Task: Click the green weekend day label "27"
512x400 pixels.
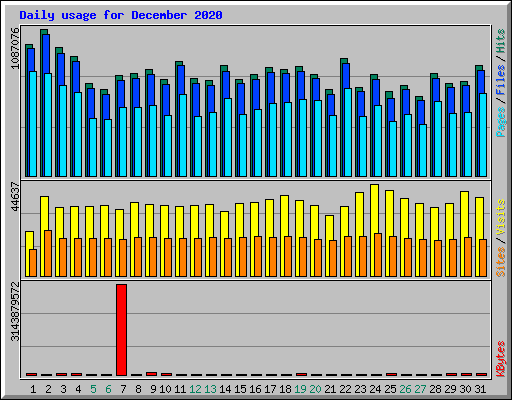Action: pyautogui.click(x=420, y=389)
